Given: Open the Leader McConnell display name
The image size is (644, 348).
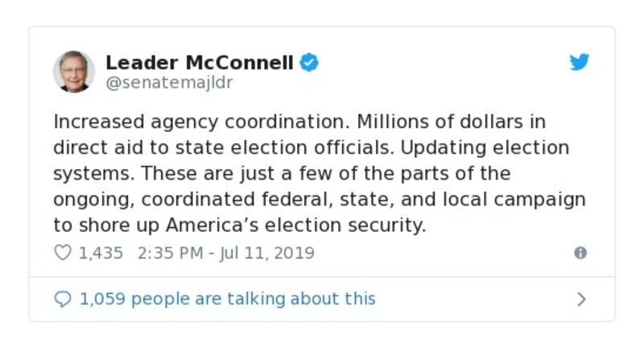Looking at the screenshot, I should click(x=200, y=62).
